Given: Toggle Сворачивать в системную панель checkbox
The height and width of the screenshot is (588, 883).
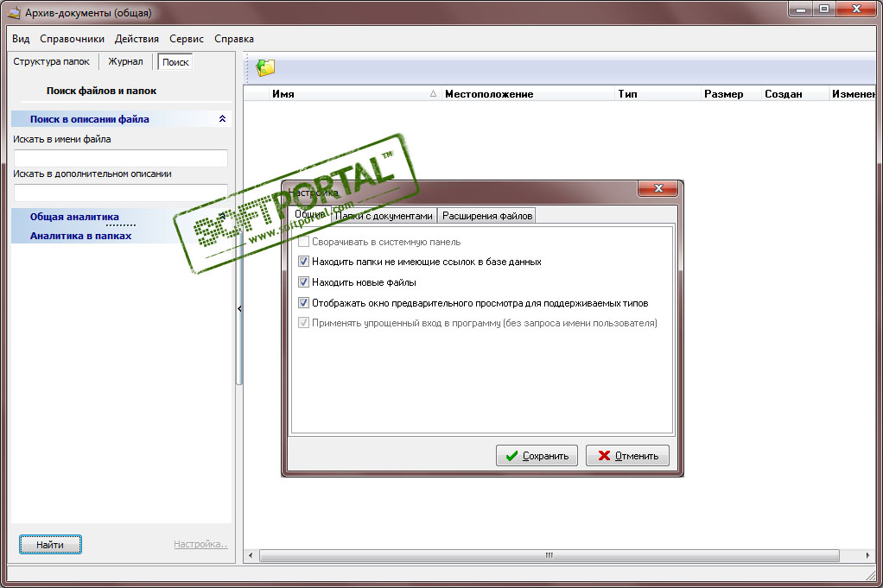Looking at the screenshot, I should (x=303, y=242).
